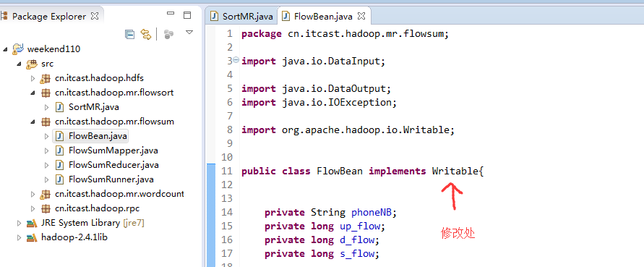644x267 pixels.
Task: Collapse the cn.itcast.hadoop.mr.flowsort package
Action: click(x=33, y=93)
